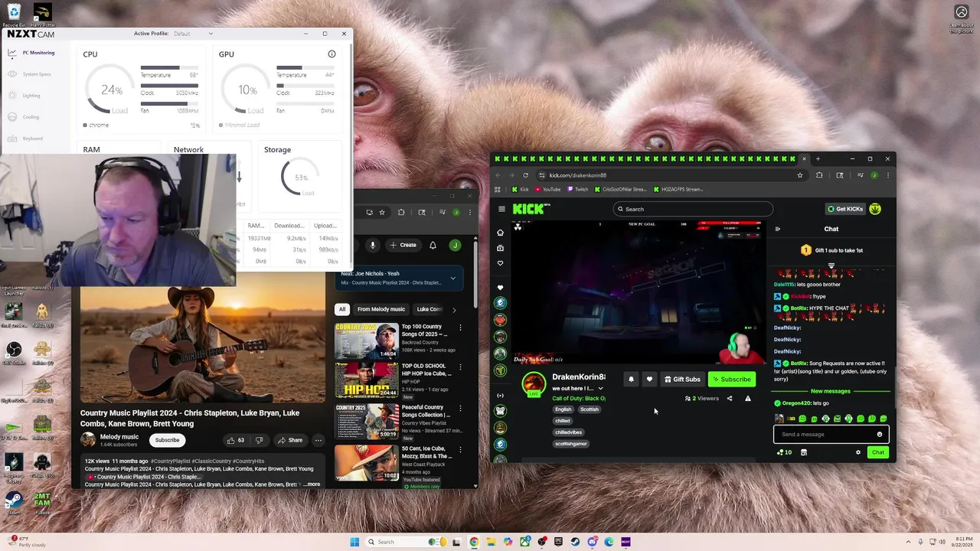Viewport: 980px width, 551px height.
Task: Open the YouTube bookmark in Kick window
Action: (x=548, y=189)
